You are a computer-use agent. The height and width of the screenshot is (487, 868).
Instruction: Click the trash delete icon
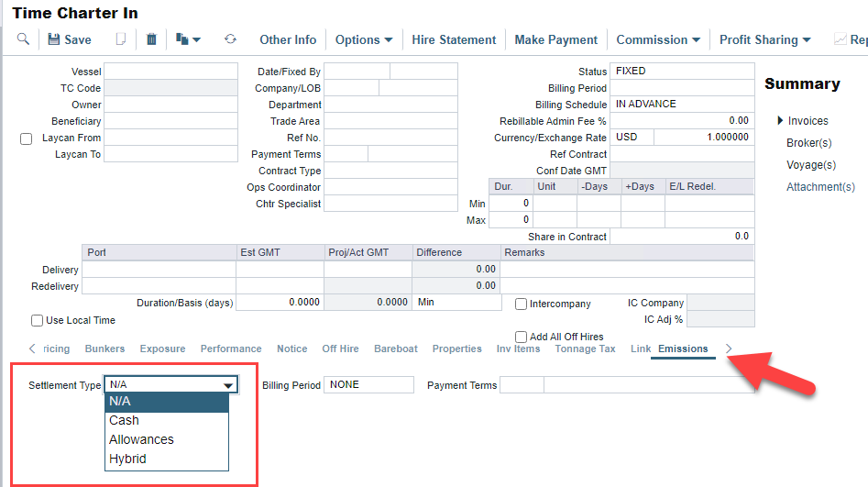tap(151, 39)
